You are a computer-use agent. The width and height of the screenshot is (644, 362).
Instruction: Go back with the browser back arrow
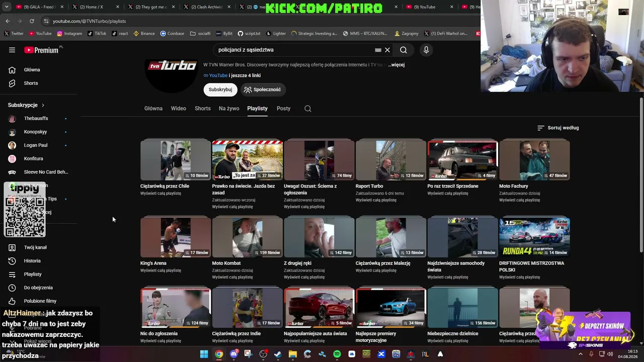[x=8, y=21]
